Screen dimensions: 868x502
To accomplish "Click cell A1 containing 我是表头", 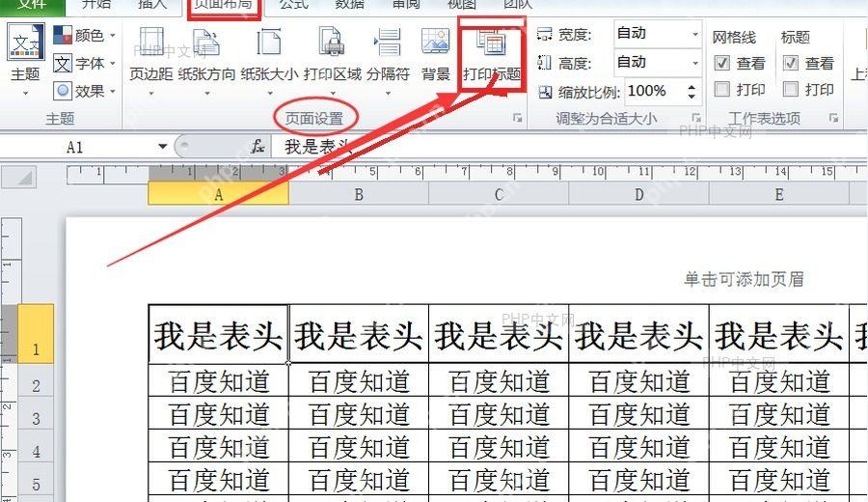I will [x=218, y=334].
